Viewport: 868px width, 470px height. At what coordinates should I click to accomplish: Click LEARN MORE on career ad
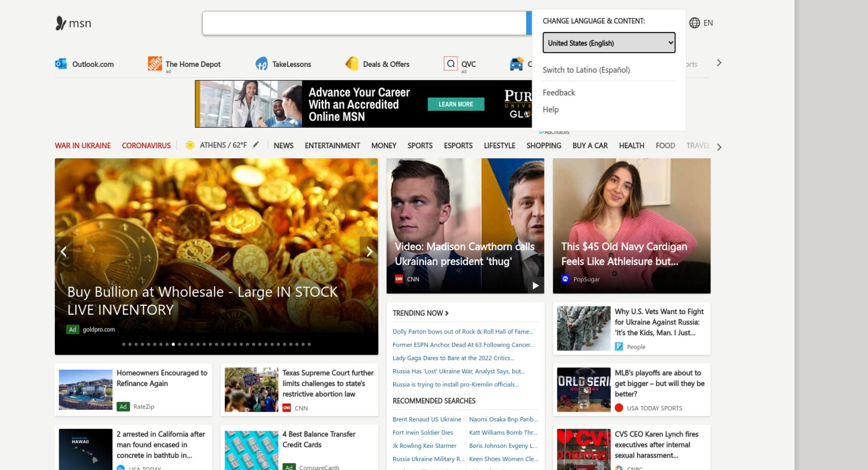pos(456,104)
